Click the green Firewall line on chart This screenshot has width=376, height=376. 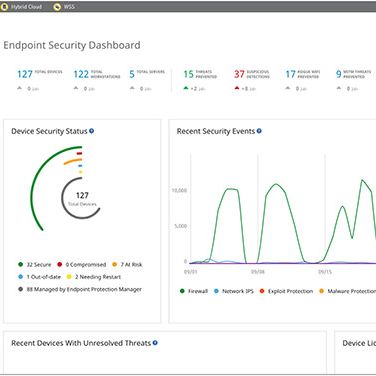click(x=276, y=184)
